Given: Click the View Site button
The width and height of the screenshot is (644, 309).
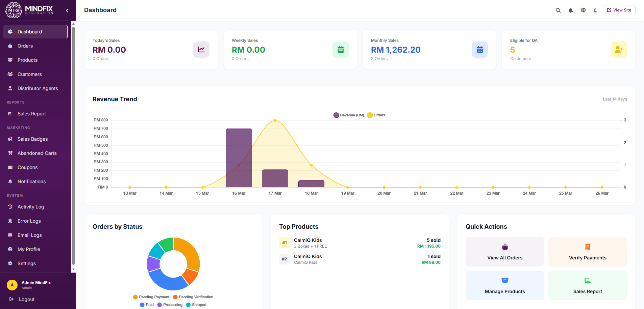Looking at the screenshot, I should [x=619, y=10].
